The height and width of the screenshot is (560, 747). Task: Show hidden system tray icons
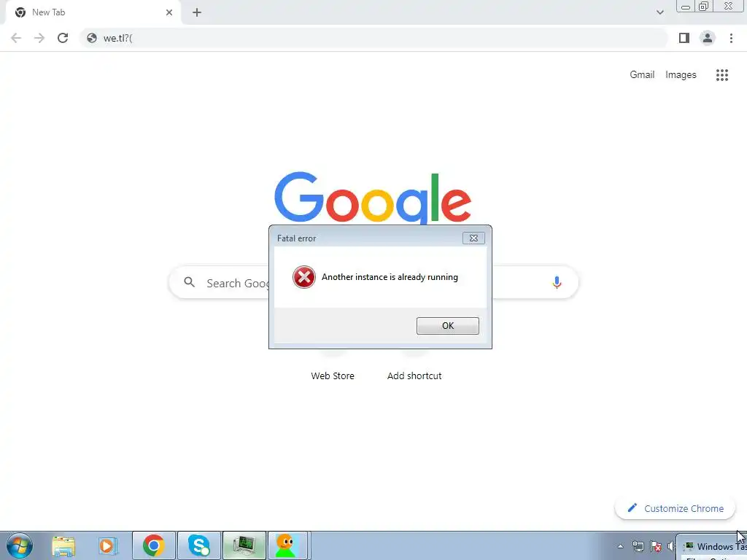click(620, 546)
